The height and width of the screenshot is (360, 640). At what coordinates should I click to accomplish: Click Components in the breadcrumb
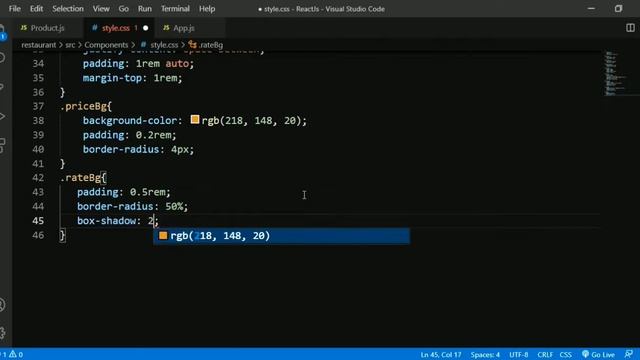point(106,45)
